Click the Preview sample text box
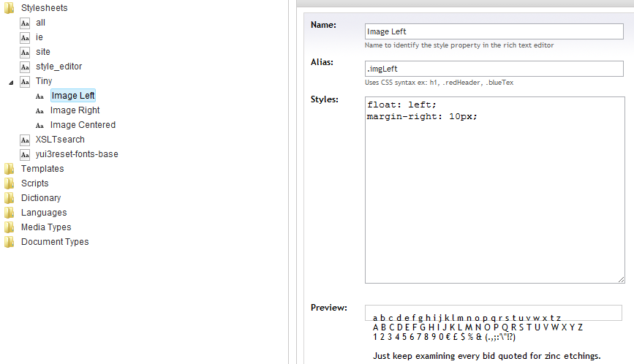This screenshot has width=634, height=364. (x=494, y=313)
